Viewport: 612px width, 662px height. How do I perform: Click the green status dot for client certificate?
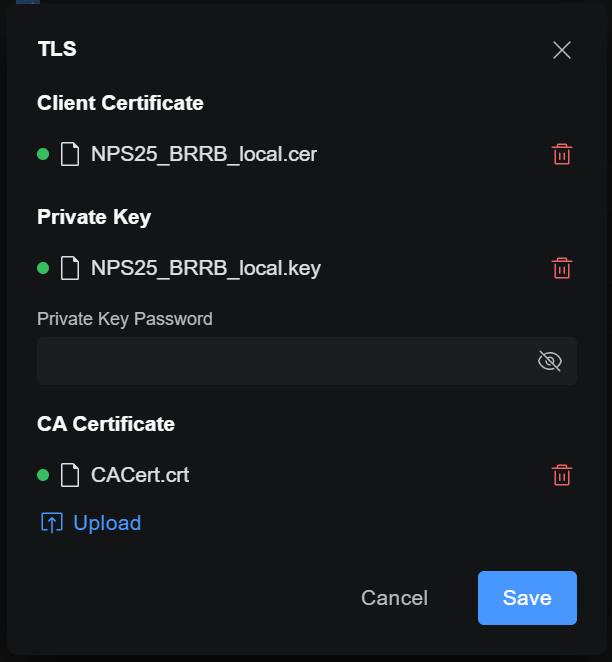click(x=43, y=155)
